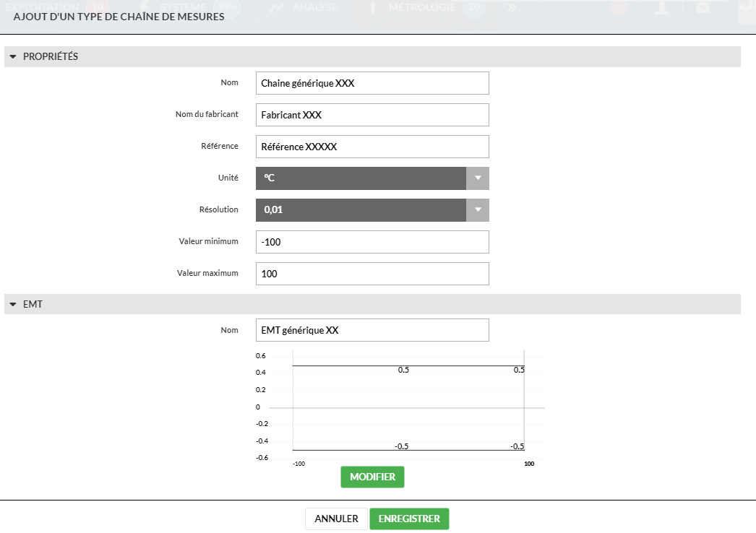The width and height of the screenshot is (756, 533).
Task: Click the Référence label
Action: tap(220, 146)
